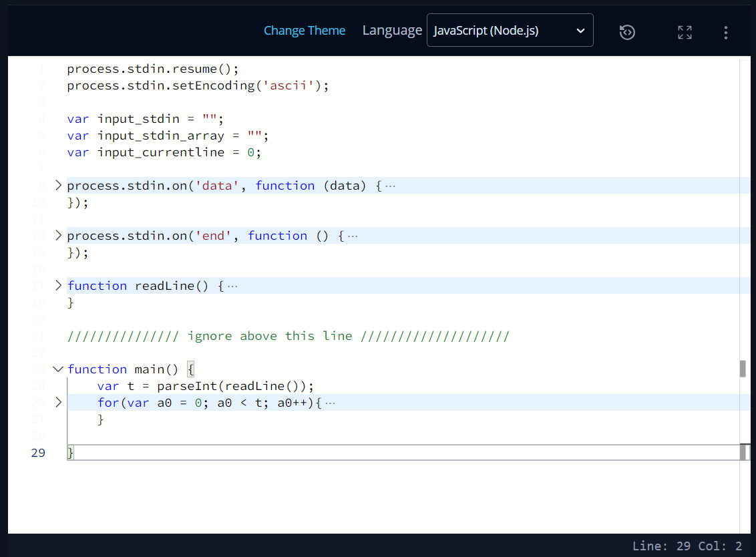Expand the for loop fold chevron on line 25
This screenshot has height=557, width=756.
(58, 402)
